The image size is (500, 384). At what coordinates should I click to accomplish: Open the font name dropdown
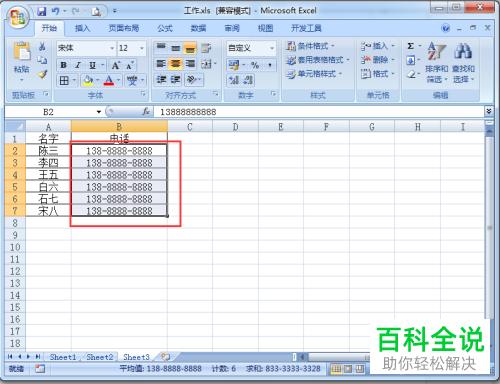tap(112, 48)
